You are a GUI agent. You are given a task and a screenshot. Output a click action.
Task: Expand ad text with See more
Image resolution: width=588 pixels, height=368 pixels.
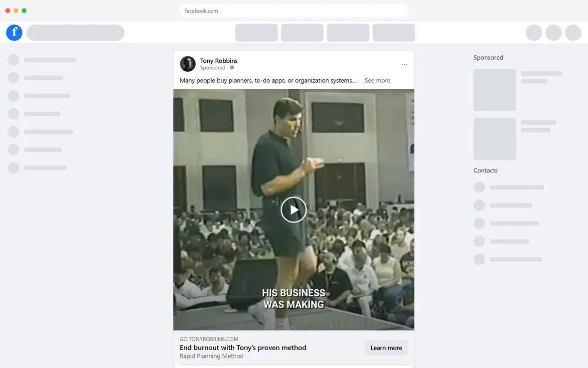tap(377, 81)
